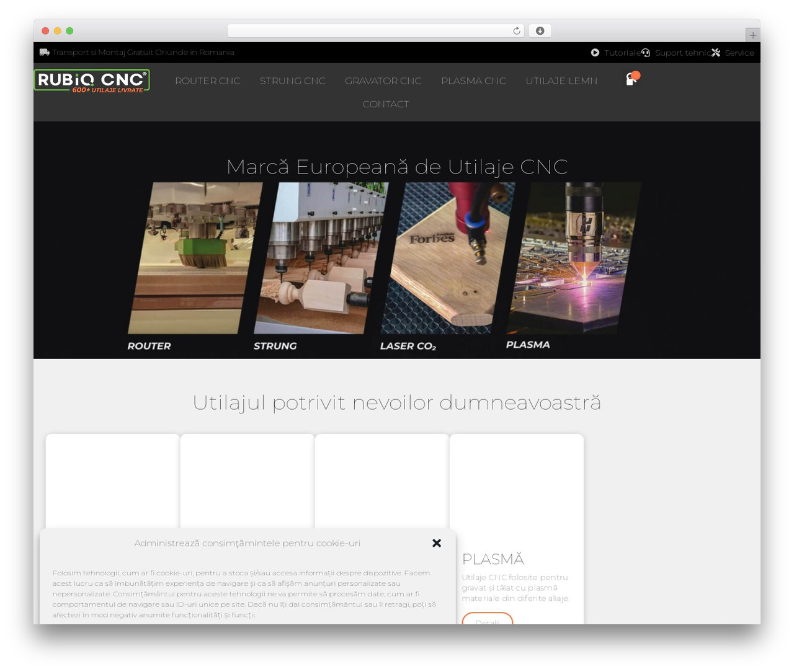The width and height of the screenshot is (794, 672).
Task: Open browser downloads button
Action: (540, 31)
